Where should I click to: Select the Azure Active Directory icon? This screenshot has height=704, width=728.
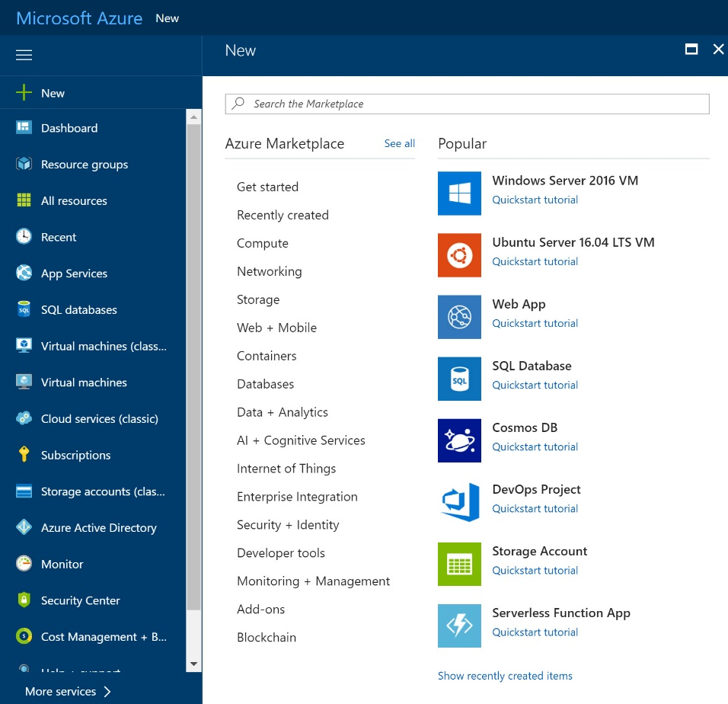[x=24, y=527]
